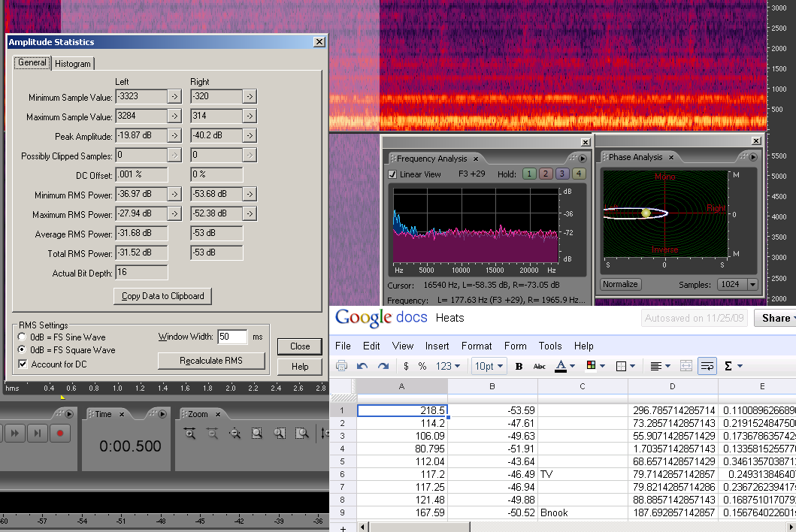Select 0dB = FS Sine Wave option

pos(22,337)
